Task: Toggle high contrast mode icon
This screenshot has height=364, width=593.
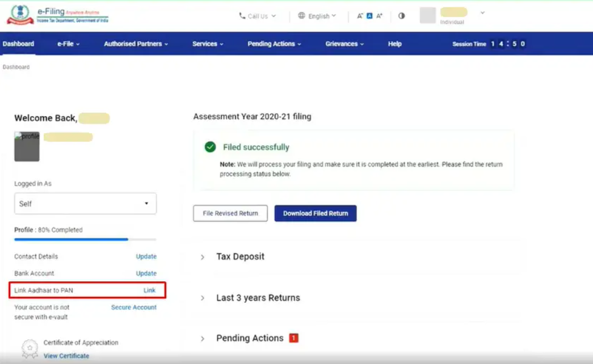Action: point(402,16)
